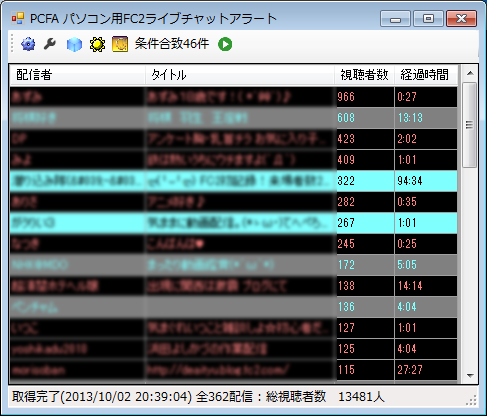
Task: Select the row with elapsed time 27:27
Action: click(234, 370)
